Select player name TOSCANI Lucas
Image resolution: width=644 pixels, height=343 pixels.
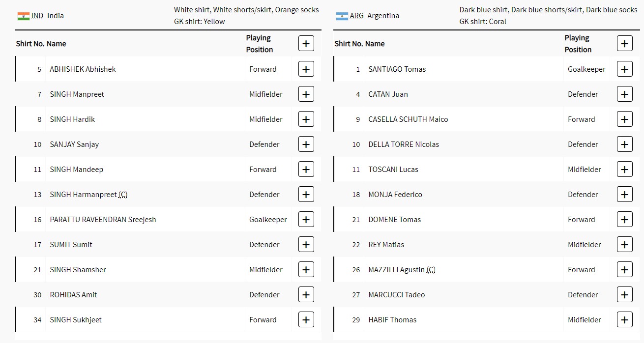(393, 170)
